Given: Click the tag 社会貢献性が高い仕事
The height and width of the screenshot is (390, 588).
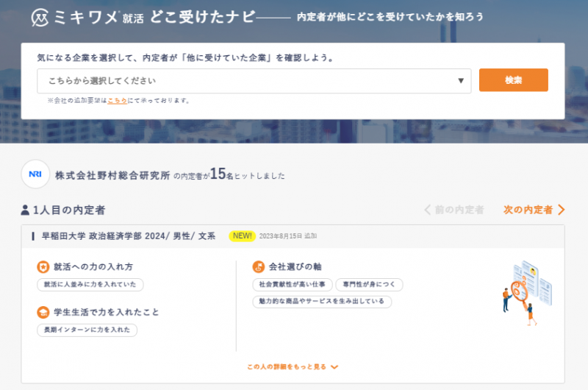Looking at the screenshot, I should coord(292,285).
